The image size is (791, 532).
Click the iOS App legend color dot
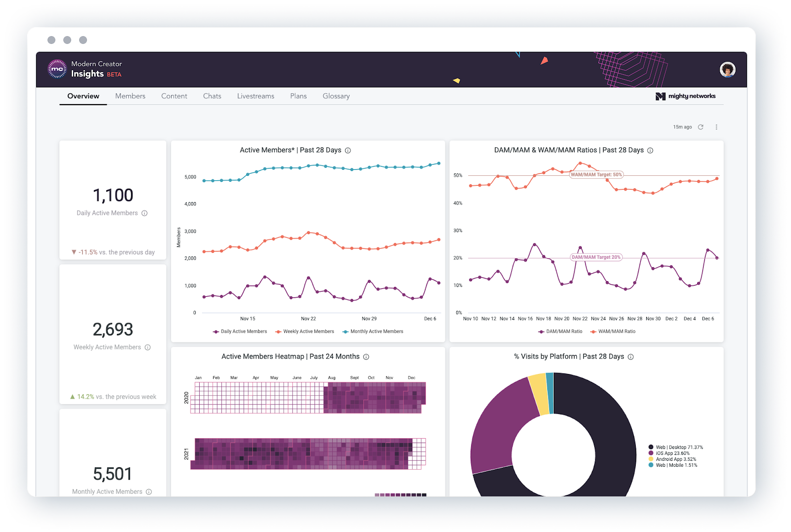[x=651, y=453]
